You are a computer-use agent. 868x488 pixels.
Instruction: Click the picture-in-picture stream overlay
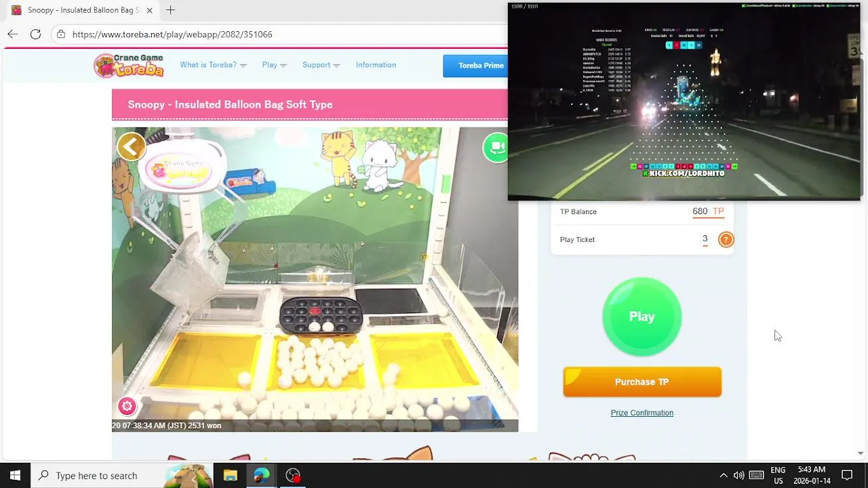[684, 102]
